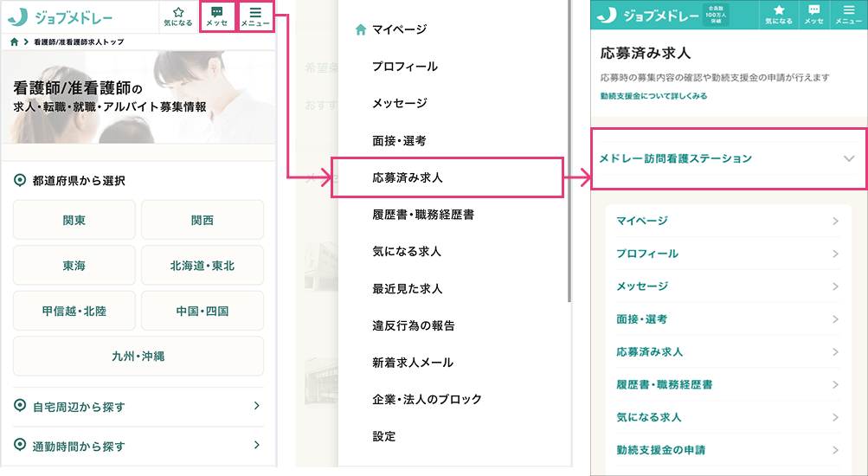This screenshot has height=476, width=868.
Task: Click the chevron beside 通勤時間から探す
Action: click(256, 445)
